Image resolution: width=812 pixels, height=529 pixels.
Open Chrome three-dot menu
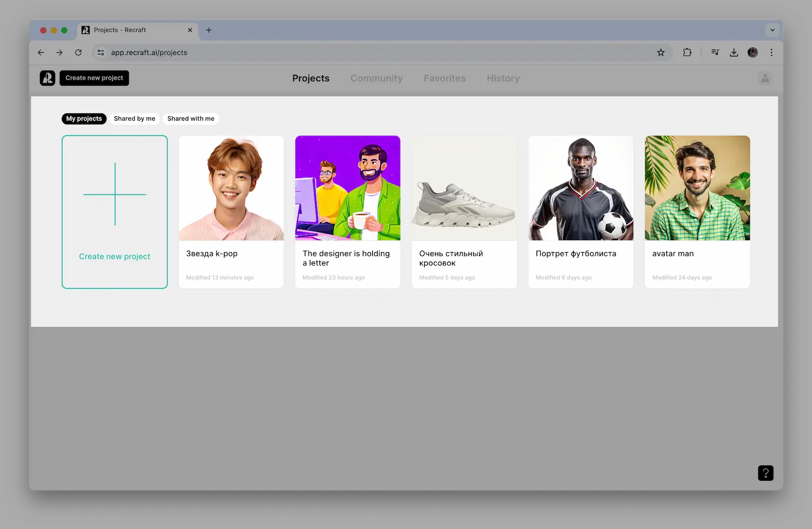pos(771,53)
